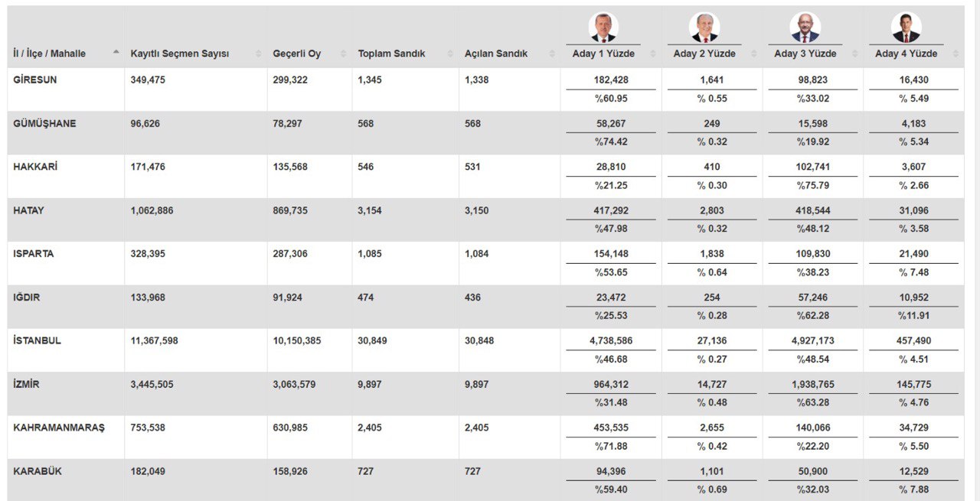This screenshot has width=980, height=501.
Task: Click the Aday 1 candidate photo
Action: [603, 28]
